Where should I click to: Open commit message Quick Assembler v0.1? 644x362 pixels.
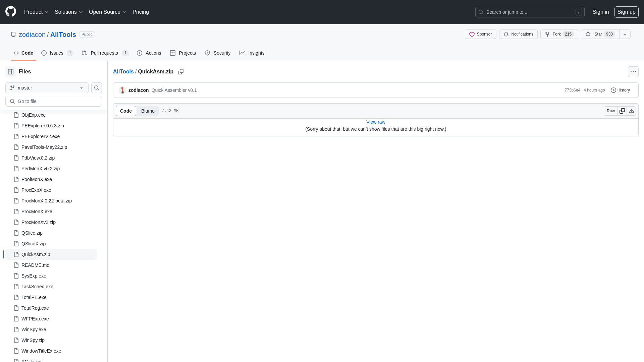pyautogui.click(x=174, y=90)
